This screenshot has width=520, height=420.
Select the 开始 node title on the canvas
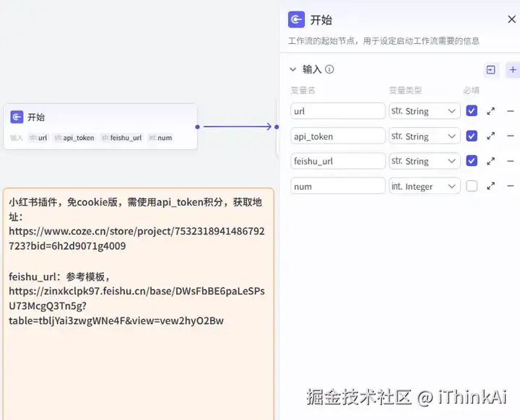(x=36, y=117)
